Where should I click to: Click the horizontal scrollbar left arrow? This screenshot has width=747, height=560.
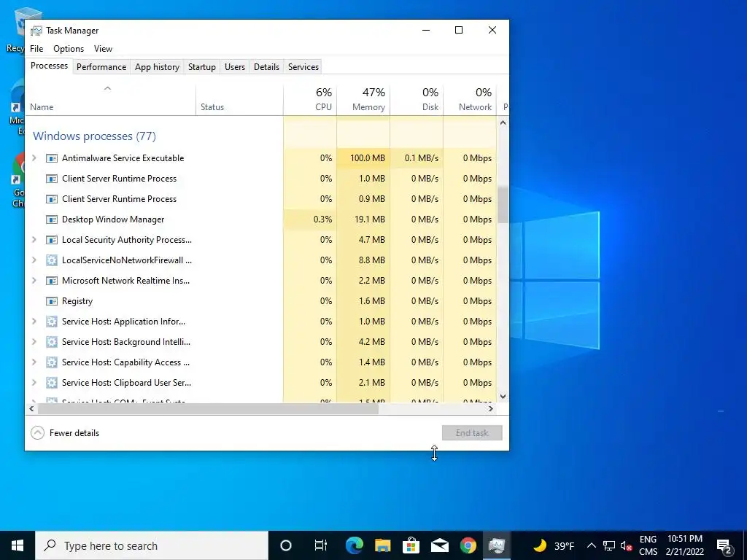[x=31, y=408]
